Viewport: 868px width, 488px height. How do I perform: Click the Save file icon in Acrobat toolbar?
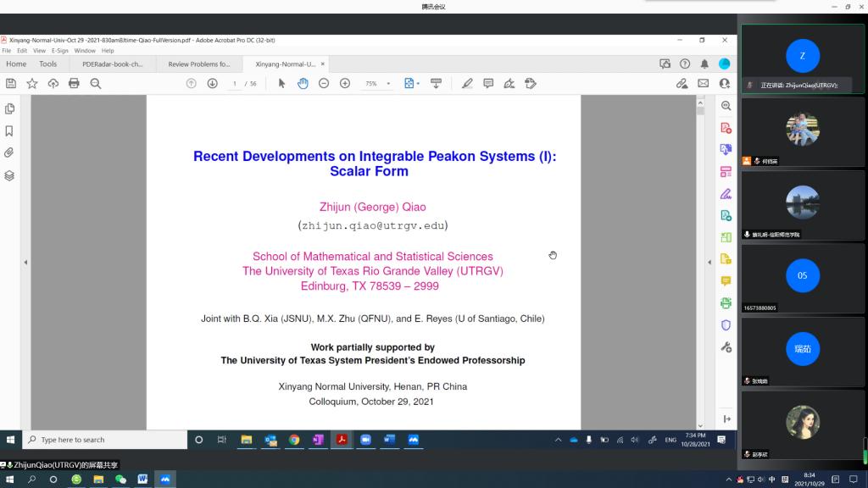(11, 83)
